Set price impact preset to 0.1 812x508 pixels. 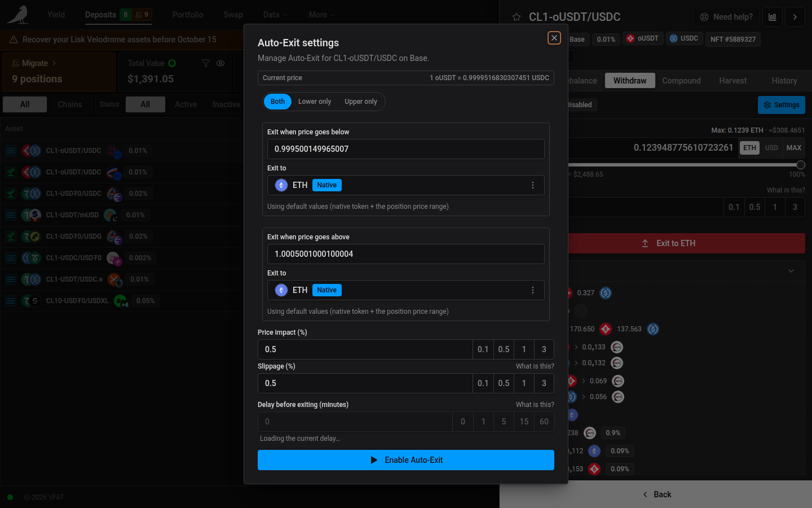483,349
